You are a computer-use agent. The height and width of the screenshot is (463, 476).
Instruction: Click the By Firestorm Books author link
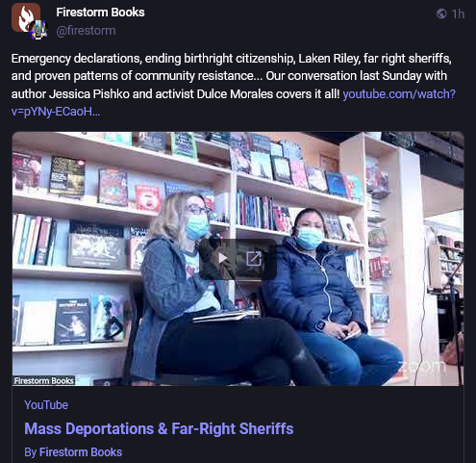73,452
